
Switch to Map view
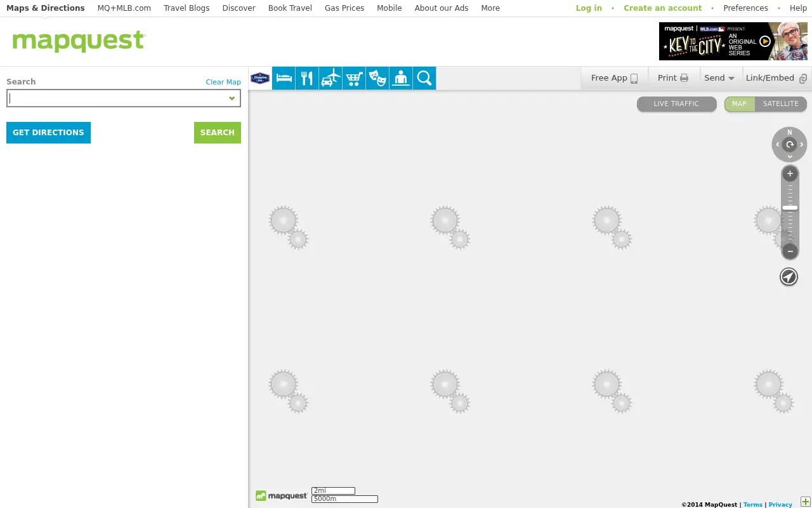pyautogui.click(x=740, y=104)
